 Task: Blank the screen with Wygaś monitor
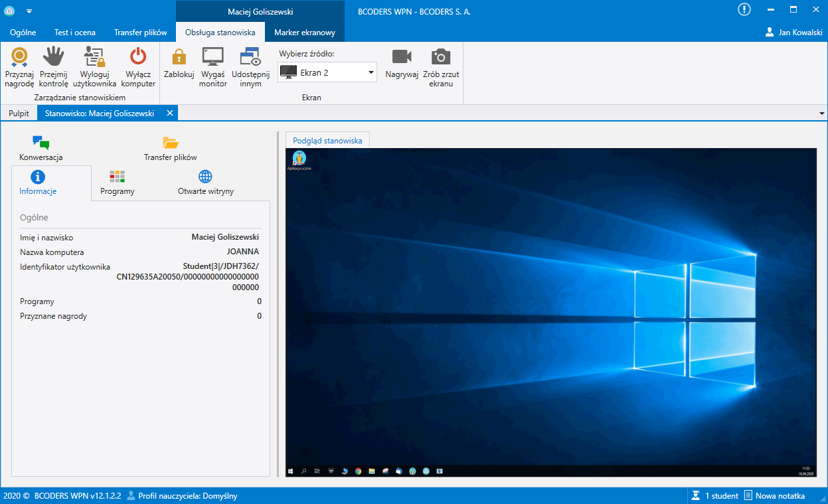click(213, 68)
